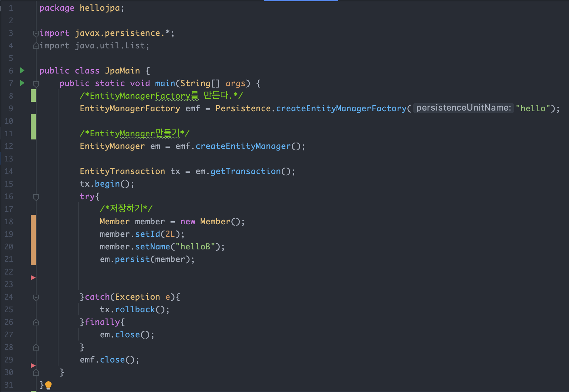
Task: Click the createEntityManagerFactory method call
Action: coord(341,108)
